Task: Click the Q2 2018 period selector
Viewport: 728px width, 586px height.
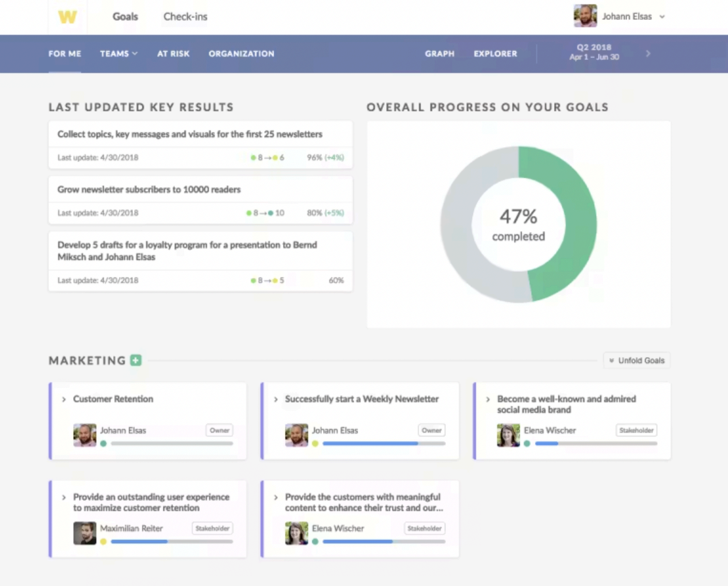Action: click(594, 52)
